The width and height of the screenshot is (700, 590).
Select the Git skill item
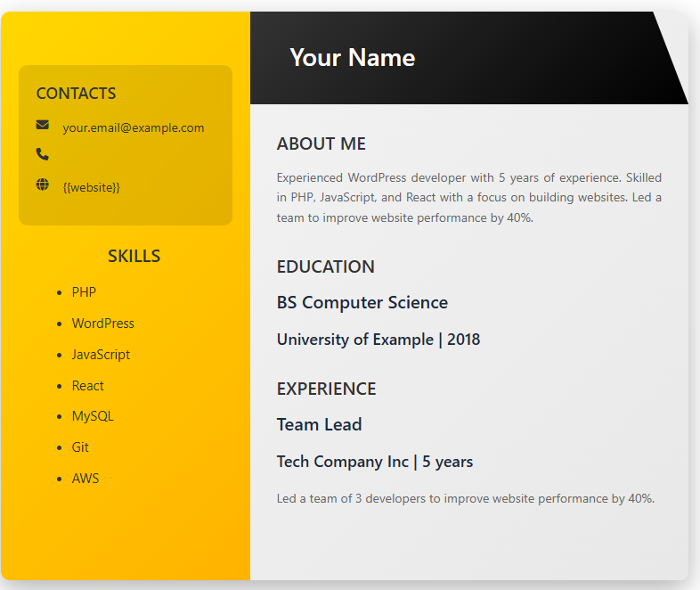[x=80, y=447]
